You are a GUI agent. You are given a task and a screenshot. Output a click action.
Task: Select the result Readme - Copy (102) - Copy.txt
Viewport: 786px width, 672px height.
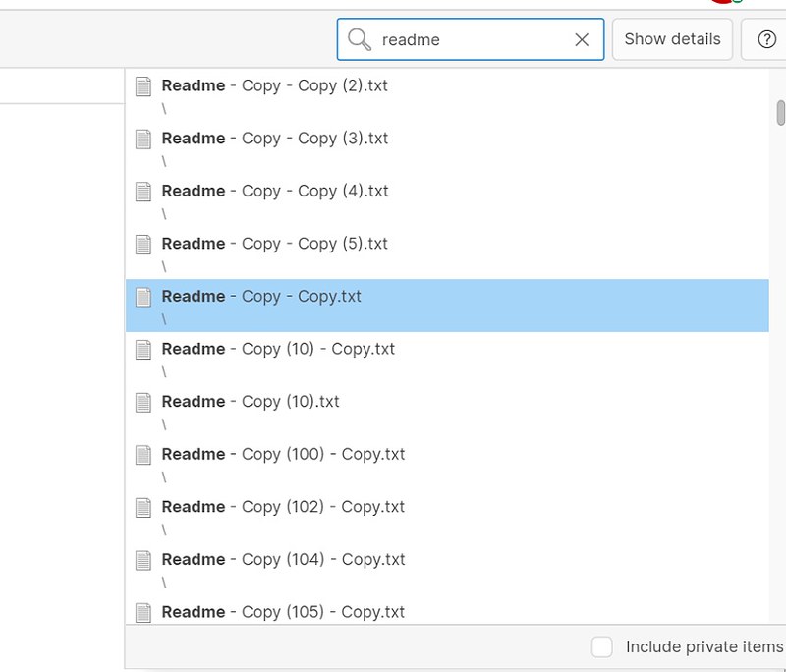pyautogui.click(x=282, y=506)
